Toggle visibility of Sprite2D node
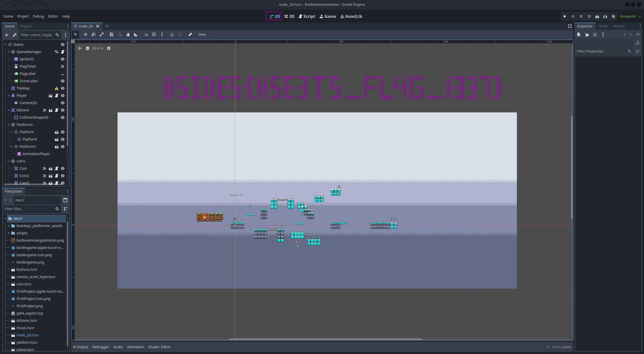The height and width of the screenshot is (354, 644). coord(63,59)
